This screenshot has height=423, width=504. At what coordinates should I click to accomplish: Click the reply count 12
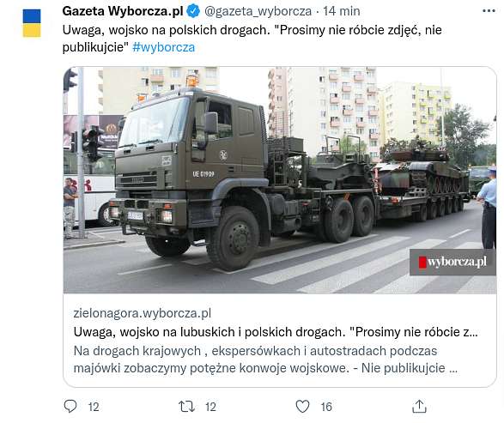[x=94, y=407]
